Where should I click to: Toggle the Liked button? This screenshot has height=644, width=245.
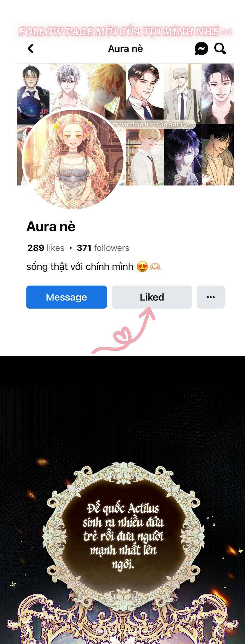(x=152, y=297)
